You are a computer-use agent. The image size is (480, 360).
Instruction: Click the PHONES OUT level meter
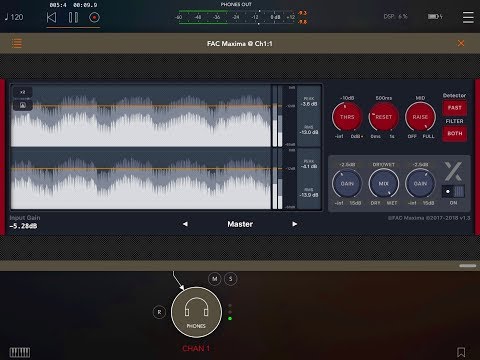(236, 17)
